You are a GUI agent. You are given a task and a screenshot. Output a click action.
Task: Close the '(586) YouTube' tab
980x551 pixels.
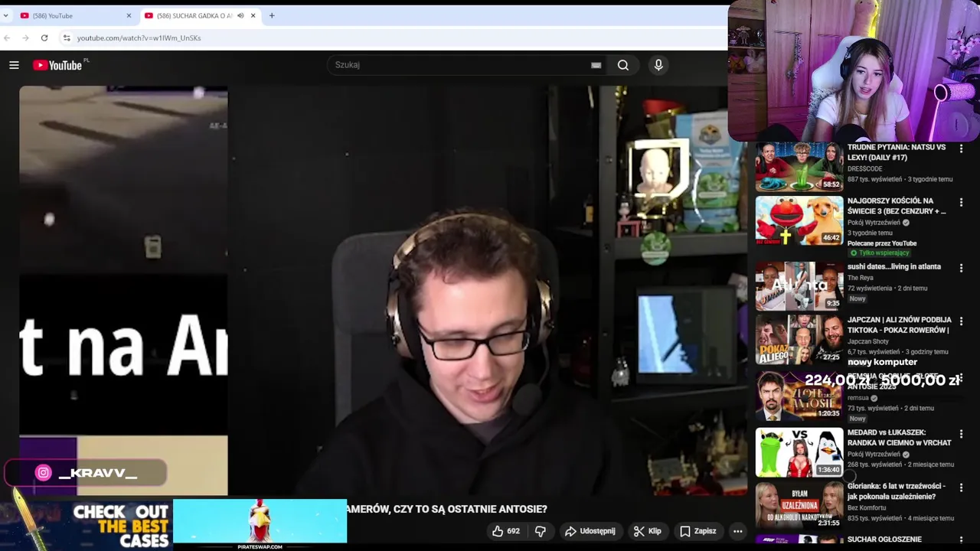[129, 15]
